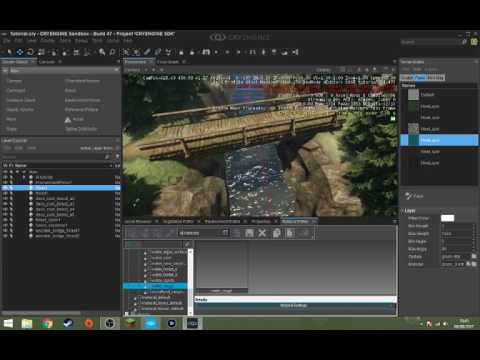Switch to the Vegetation Editor tab
Screen dimensions: 480x360
click(x=178, y=221)
